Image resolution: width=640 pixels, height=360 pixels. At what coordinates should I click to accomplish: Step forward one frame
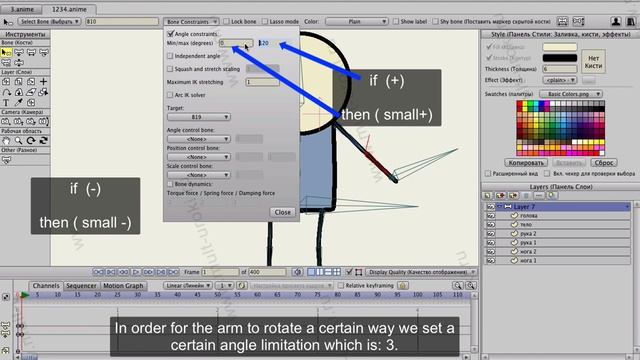point(149,272)
